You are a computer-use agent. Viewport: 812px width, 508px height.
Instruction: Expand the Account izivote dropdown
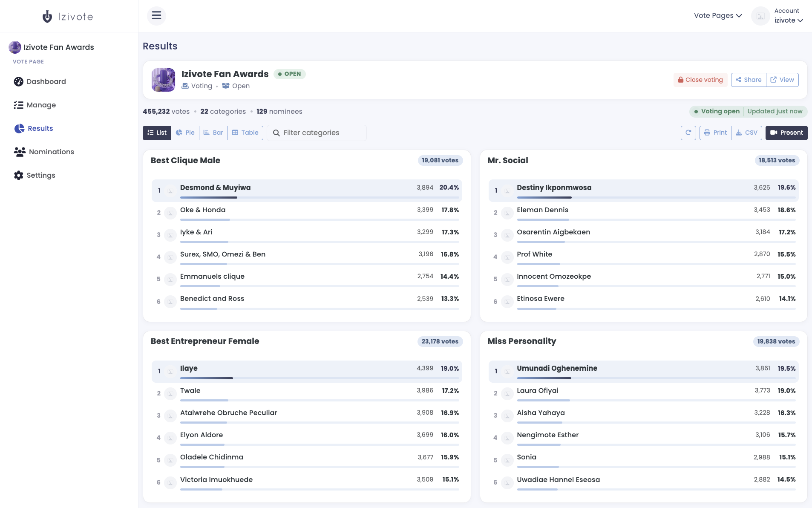coord(789,16)
